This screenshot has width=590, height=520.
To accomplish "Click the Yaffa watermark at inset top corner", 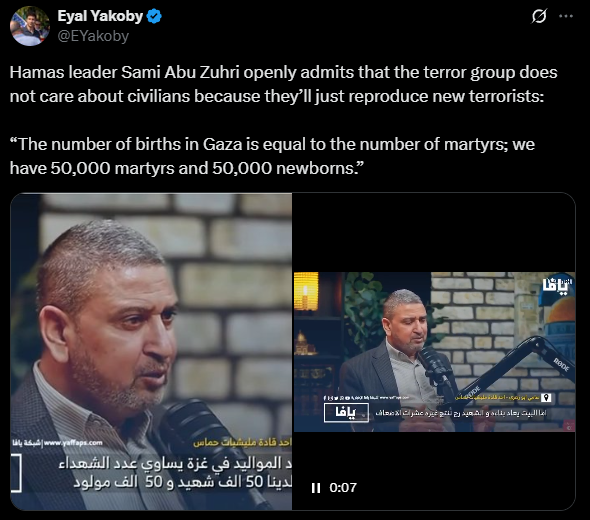I will pos(558,286).
